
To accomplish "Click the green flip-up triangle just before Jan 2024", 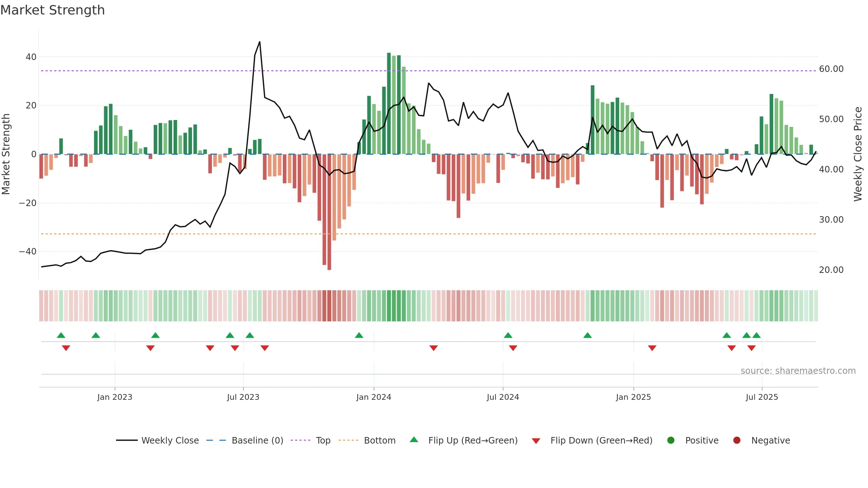I will (x=359, y=335).
